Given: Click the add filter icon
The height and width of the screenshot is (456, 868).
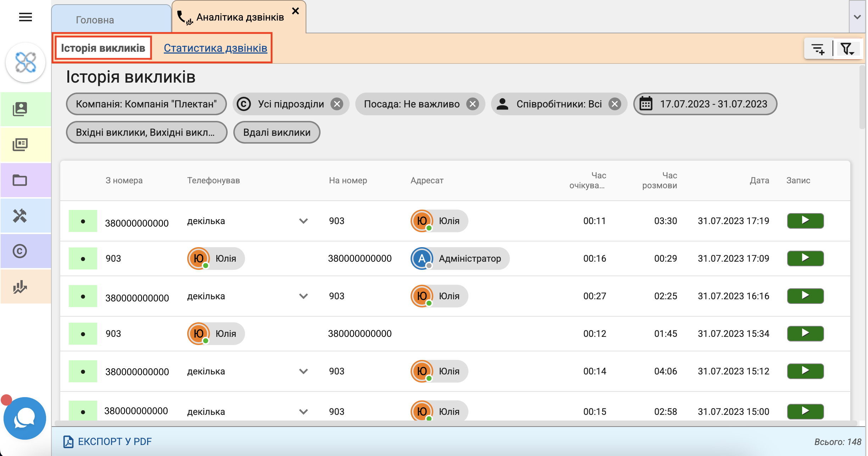Looking at the screenshot, I should pyautogui.click(x=818, y=49).
